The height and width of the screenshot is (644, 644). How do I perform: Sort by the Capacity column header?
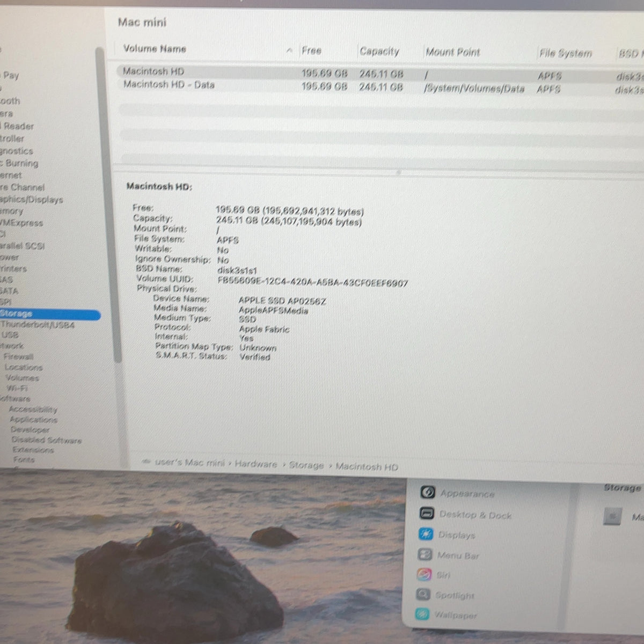pos(379,51)
